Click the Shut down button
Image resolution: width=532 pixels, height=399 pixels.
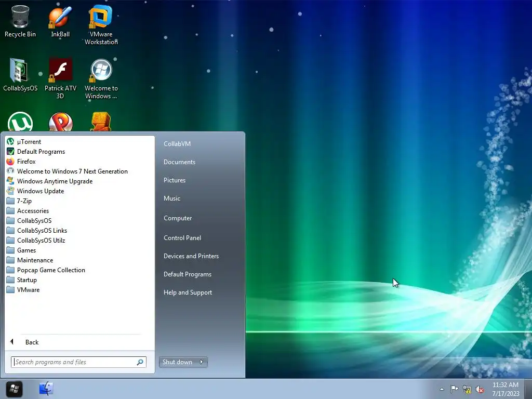pos(178,362)
